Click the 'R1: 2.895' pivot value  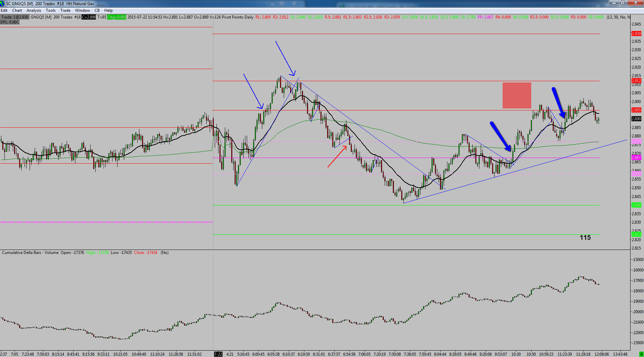(263, 17)
